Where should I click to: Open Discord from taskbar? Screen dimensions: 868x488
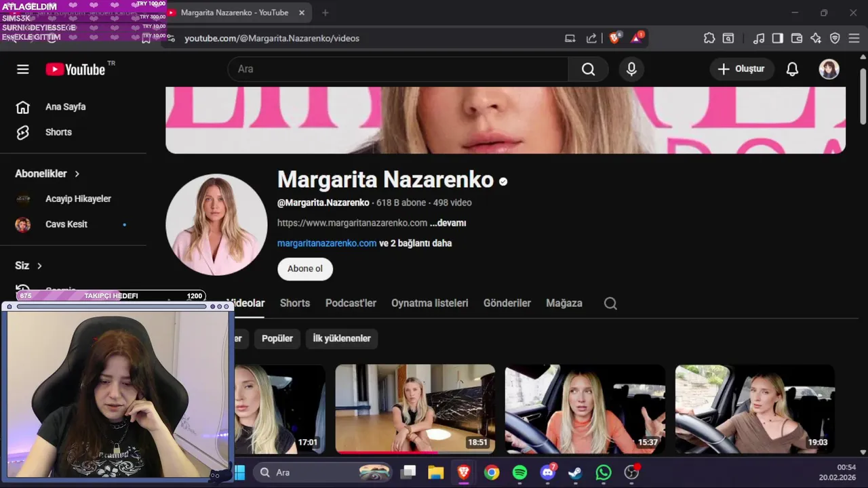pos(548,472)
